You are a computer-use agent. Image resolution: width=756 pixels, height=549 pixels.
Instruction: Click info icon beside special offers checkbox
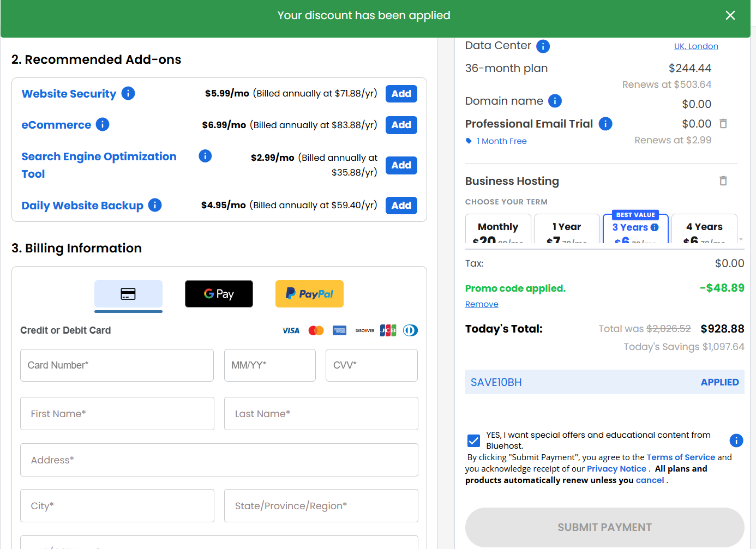(x=736, y=440)
